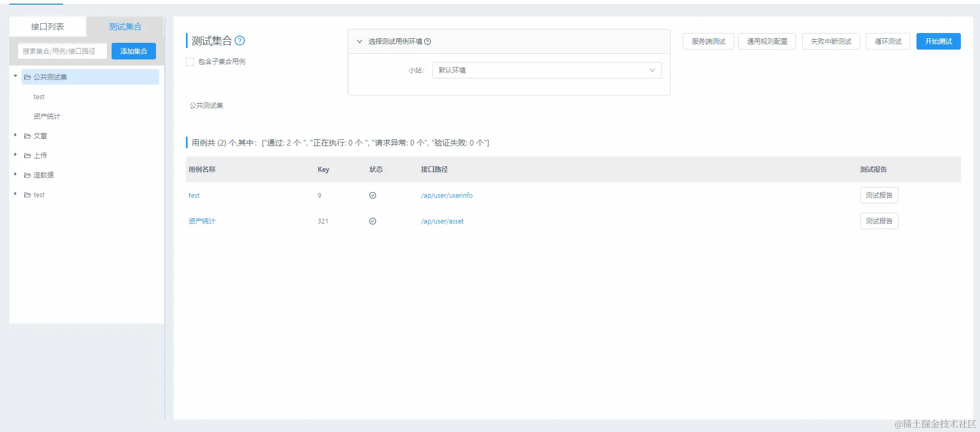Expand the 造数据 collection arrow
The width and height of the screenshot is (980, 432).
[15, 174]
